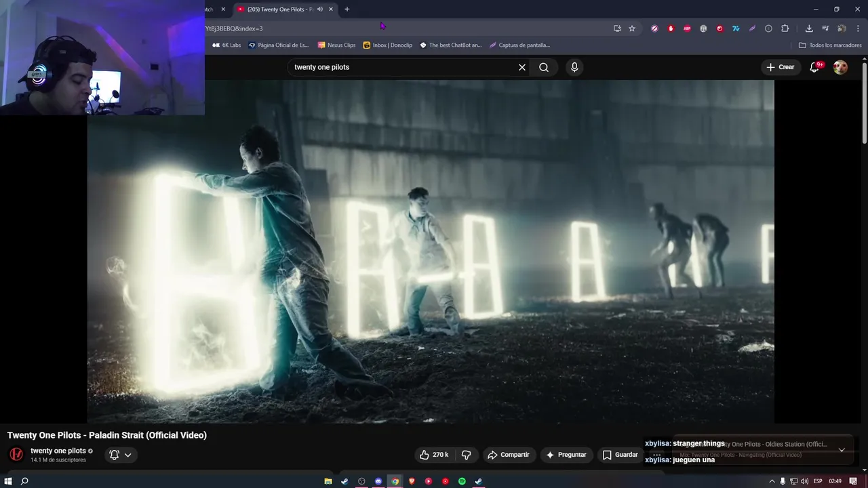Click the Guardar button
The height and width of the screenshot is (488, 868).
point(620,455)
